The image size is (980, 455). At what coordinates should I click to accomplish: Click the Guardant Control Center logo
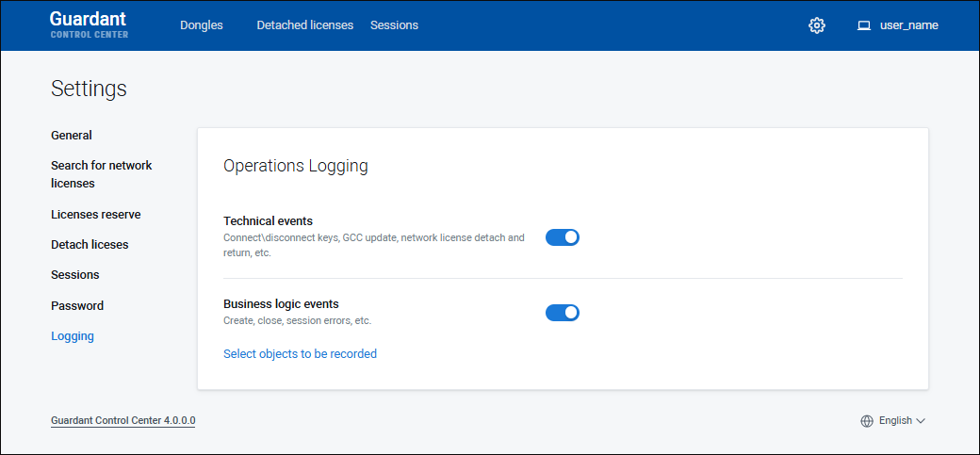[89, 25]
